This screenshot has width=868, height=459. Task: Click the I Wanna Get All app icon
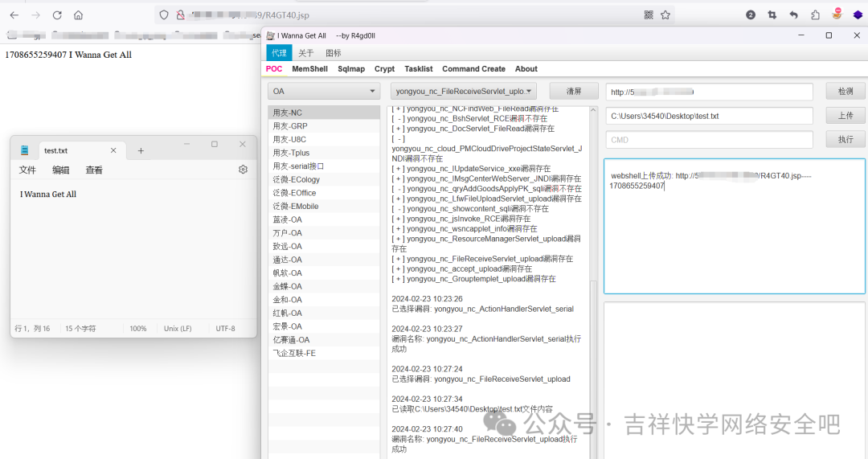pos(271,35)
